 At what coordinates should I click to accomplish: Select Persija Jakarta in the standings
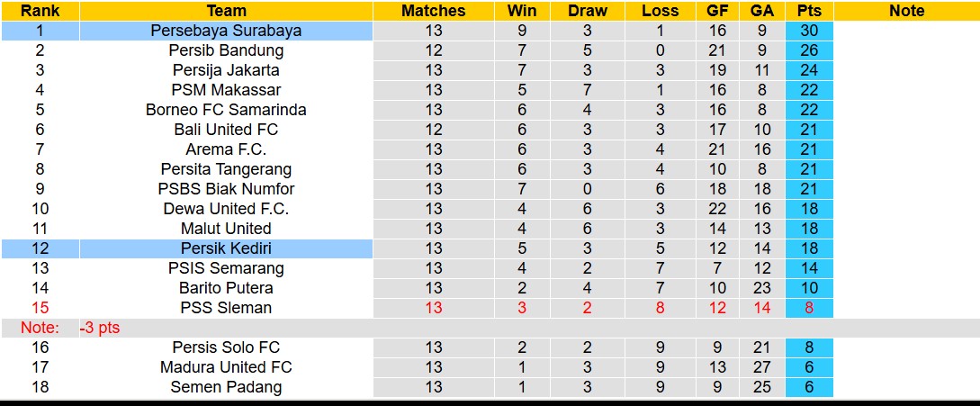[x=226, y=70]
